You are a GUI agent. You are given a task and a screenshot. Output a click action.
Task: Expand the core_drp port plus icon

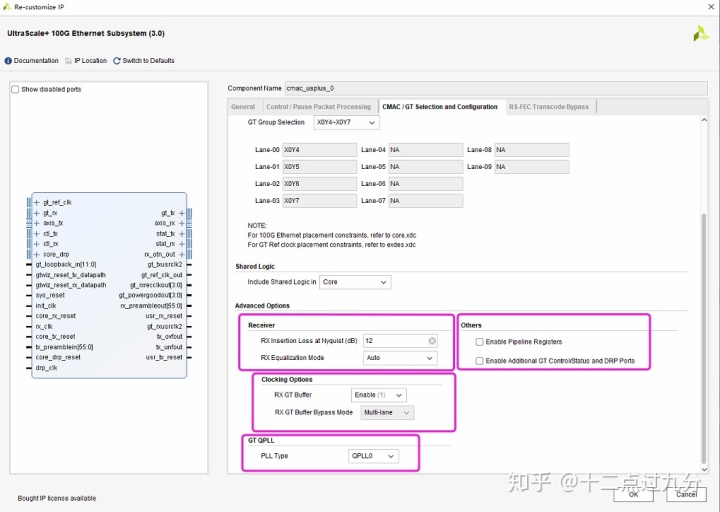[x=37, y=254]
